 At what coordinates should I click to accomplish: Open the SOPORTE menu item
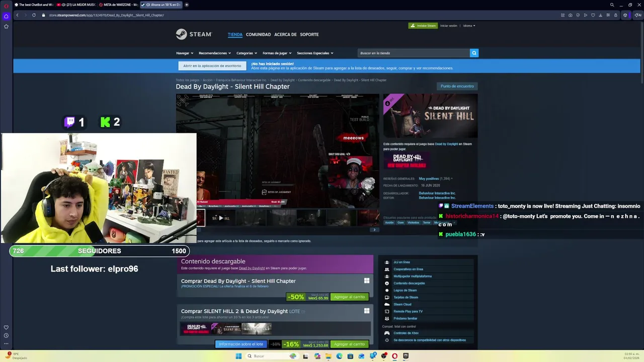pyautogui.click(x=309, y=34)
